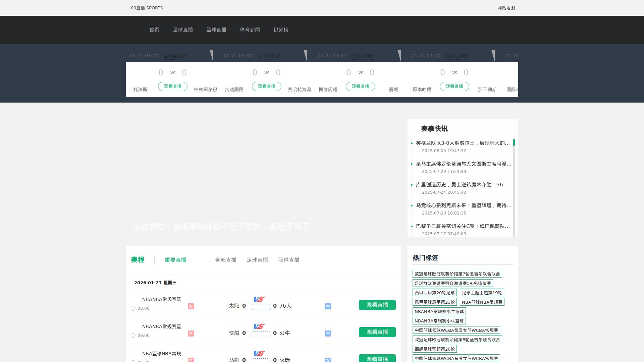
Task: Click the 主 badge on the 马刺 row
Action: click(191, 360)
